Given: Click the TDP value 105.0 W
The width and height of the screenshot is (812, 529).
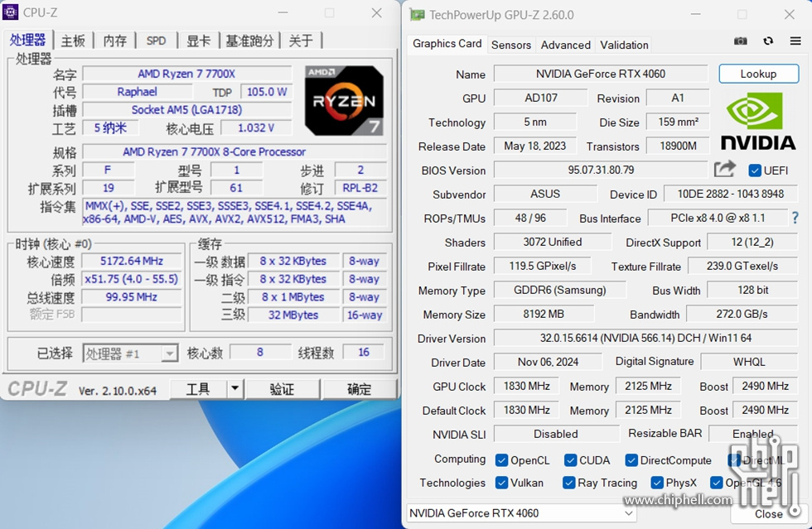Looking at the screenshot, I should tap(267, 92).
